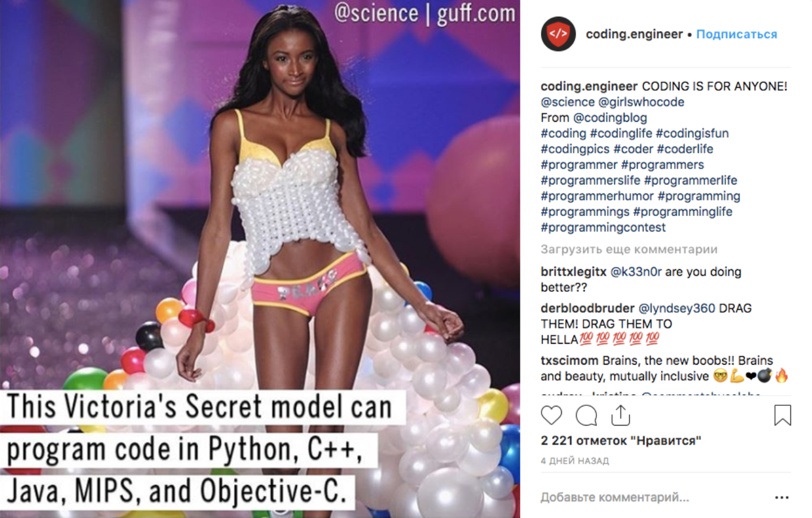Image resolution: width=812 pixels, height=518 pixels.
Task: Click the 4 дней назад timestamp
Action: coord(575,461)
